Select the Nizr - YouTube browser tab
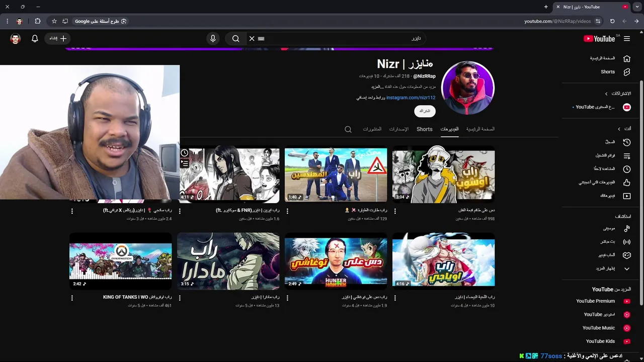This screenshot has height=362, width=644. 591,7
